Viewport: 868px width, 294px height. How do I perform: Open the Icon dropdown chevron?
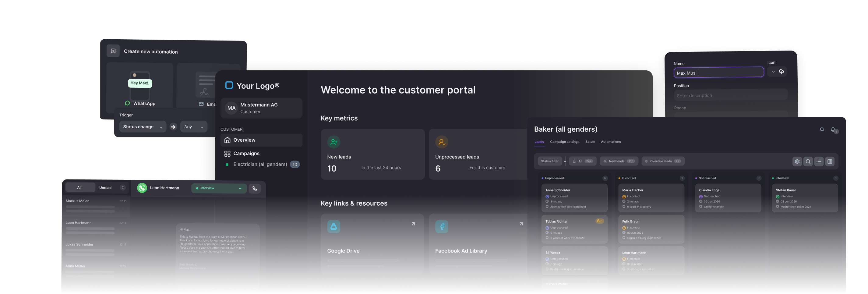(773, 72)
